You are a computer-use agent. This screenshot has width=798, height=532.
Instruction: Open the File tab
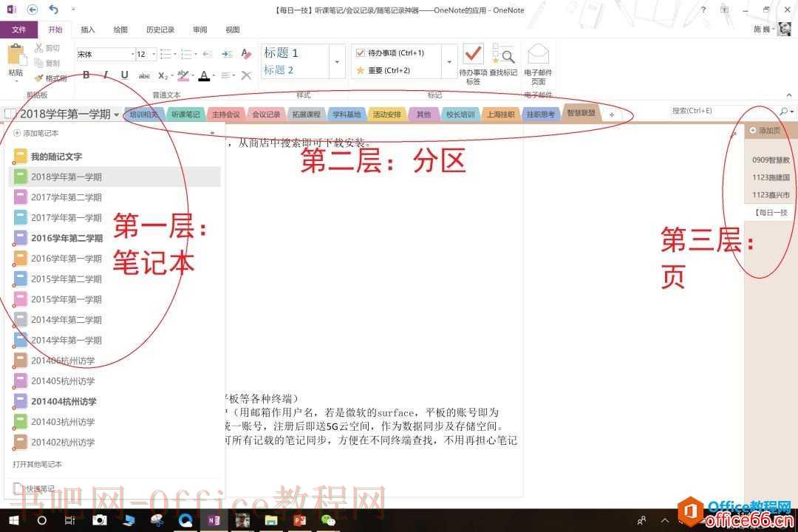click(x=18, y=30)
